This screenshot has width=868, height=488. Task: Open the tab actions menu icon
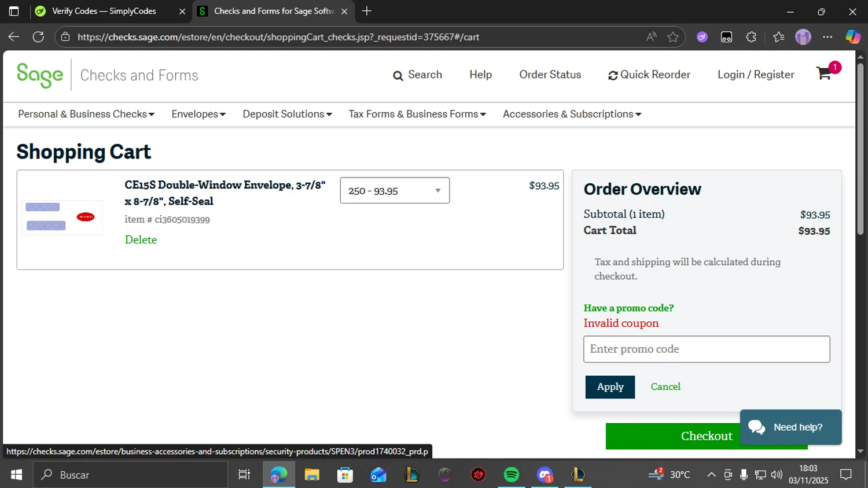[14, 11]
